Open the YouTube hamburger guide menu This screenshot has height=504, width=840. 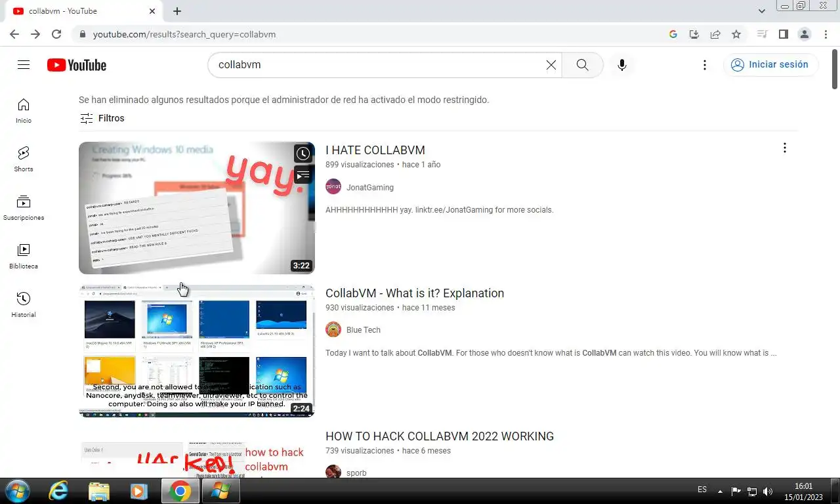click(24, 65)
